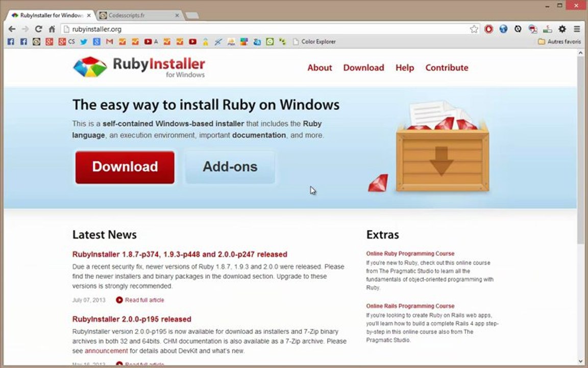
Task: Close the Codesscripts.fr tab
Action: [x=177, y=15]
